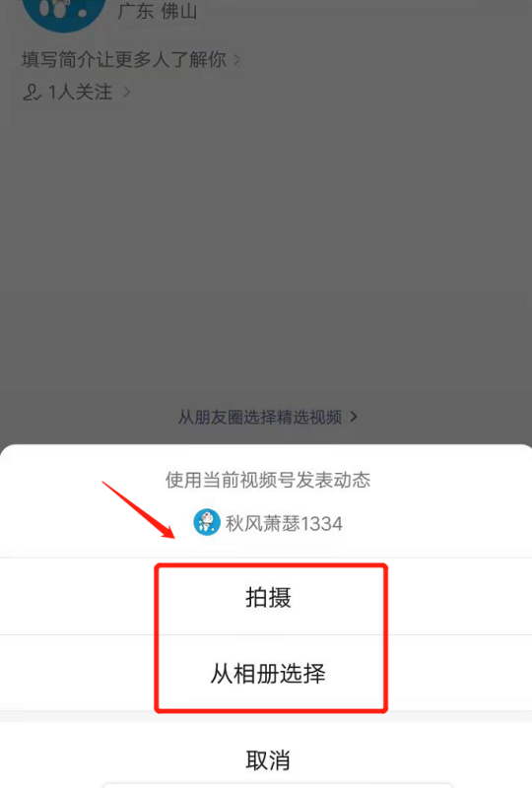Tap the gray separator strip above 取消

(266, 716)
